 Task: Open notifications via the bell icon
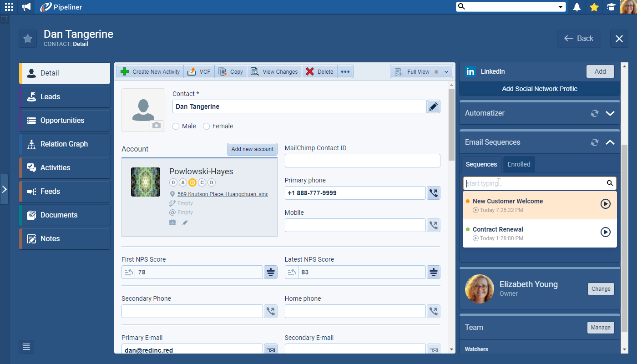[x=576, y=7]
